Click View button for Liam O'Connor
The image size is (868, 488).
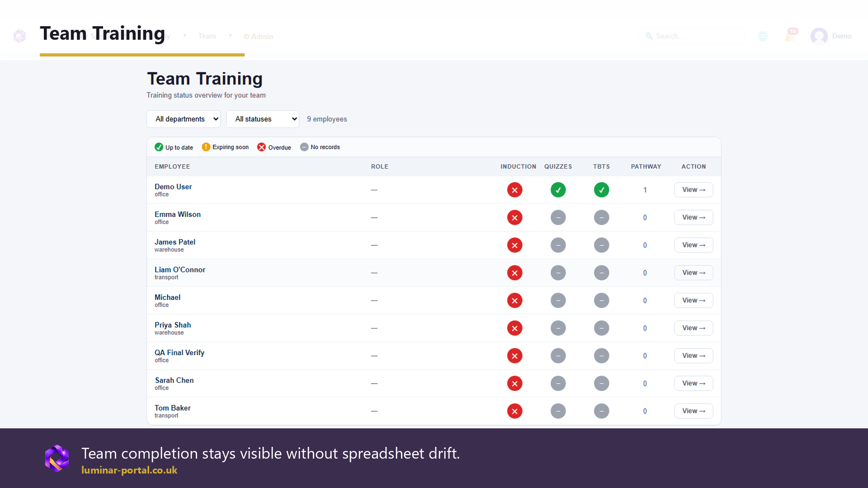693,272
